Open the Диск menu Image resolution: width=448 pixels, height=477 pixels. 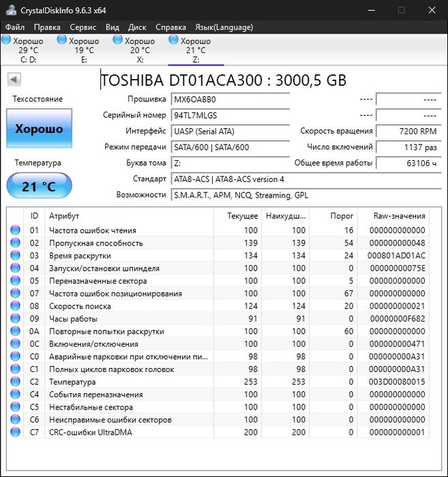tap(137, 27)
